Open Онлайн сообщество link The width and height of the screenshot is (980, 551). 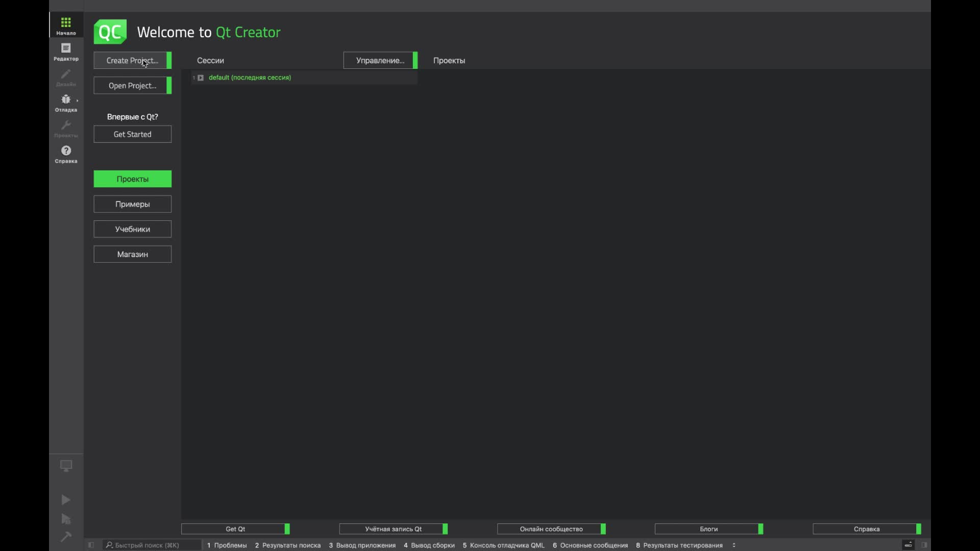[551, 529]
